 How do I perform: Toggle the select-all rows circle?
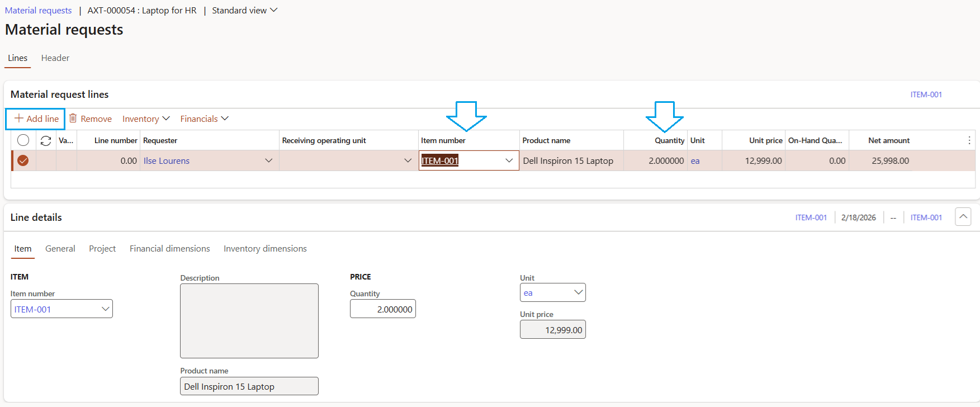pyautogui.click(x=23, y=141)
